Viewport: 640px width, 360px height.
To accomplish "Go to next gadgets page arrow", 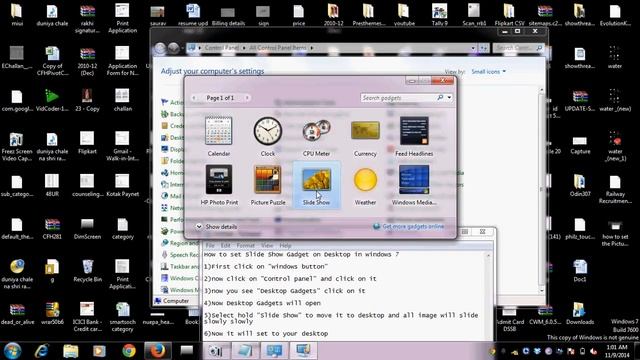I will pyautogui.click(x=247, y=98).
